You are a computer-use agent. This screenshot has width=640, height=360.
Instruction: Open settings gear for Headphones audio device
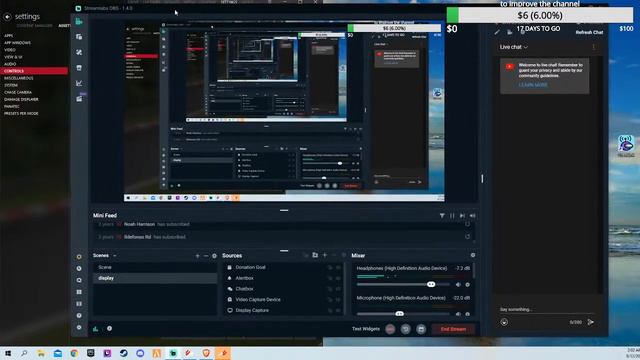(467, 284)
